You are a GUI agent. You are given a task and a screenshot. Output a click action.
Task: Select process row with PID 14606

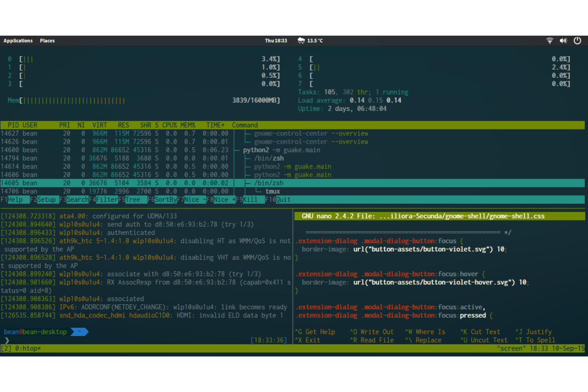pos(292,175)
